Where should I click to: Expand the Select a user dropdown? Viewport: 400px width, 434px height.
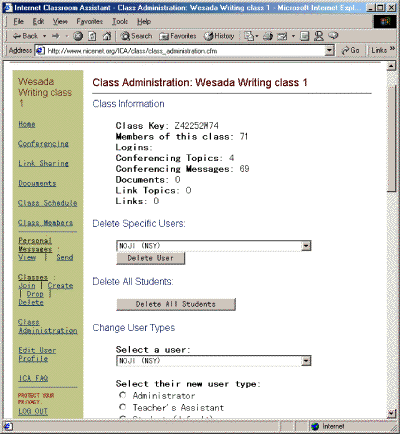[x=306, y=361]
